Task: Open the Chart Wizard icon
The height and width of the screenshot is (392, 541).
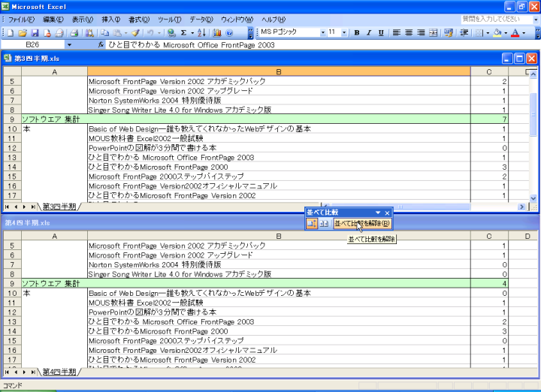Action: (x=217, y=33)
